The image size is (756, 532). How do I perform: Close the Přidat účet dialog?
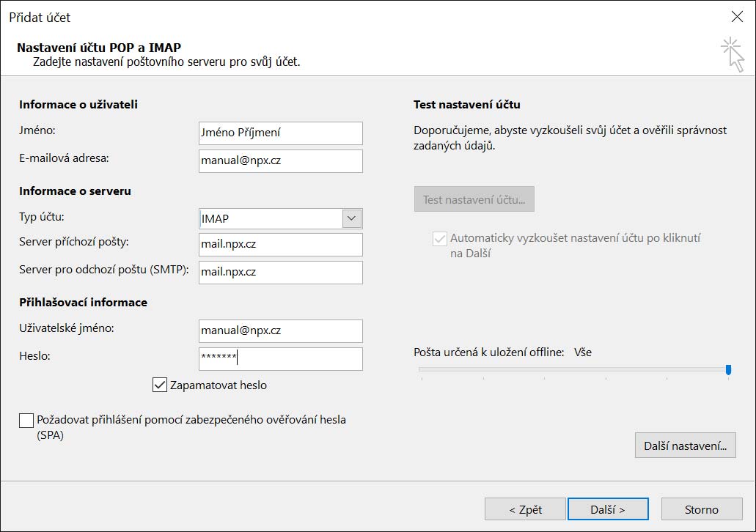click(737, 17)
